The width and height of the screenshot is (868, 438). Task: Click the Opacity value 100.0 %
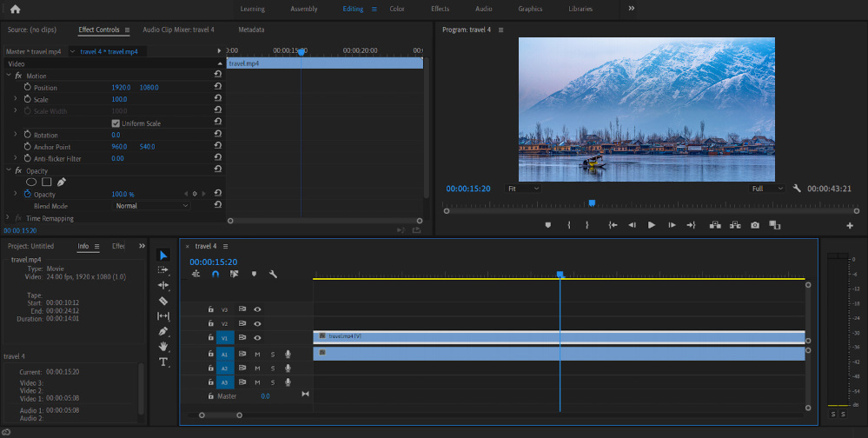coord(123,194)
